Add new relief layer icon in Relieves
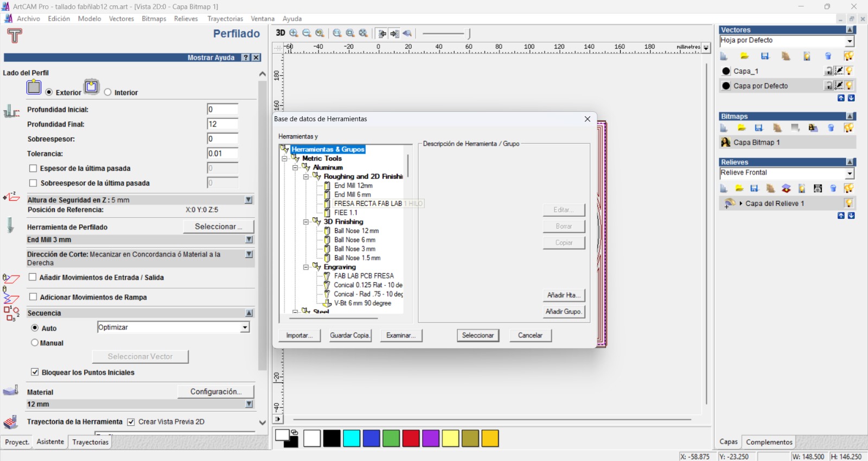The height and width of the screenshot is (461, 868). pos(724,188)
